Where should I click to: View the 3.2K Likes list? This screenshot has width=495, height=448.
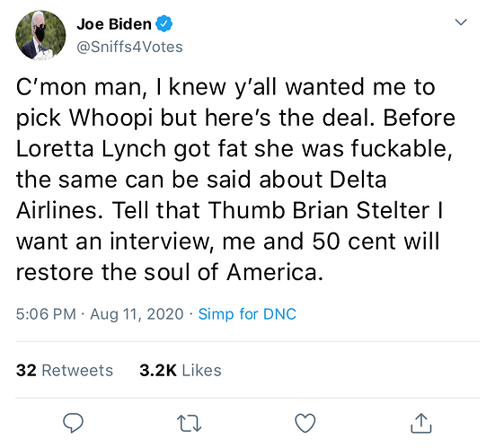click(181, 370)
